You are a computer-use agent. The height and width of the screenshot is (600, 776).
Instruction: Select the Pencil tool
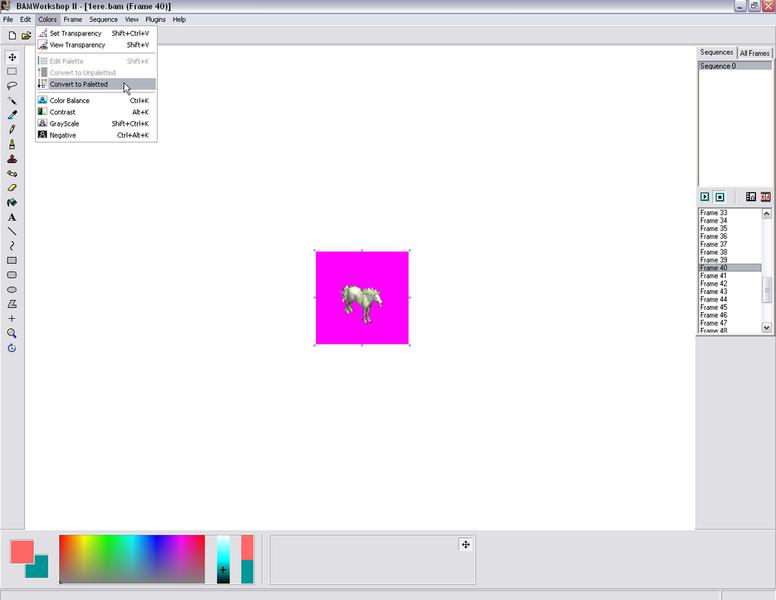(x=12, y=130)
